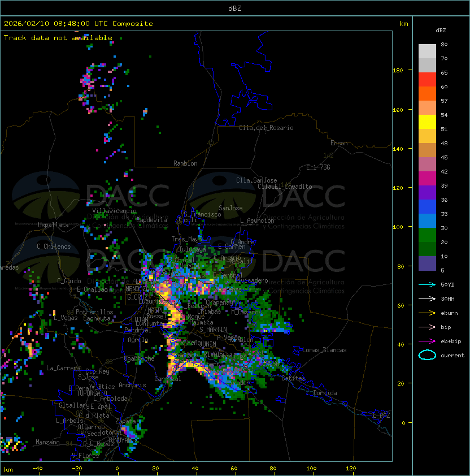The width and height of the screenshot is (470, 476).
Task: Click the 'Cacheuta' map label
Action: [x=97, y=318]
